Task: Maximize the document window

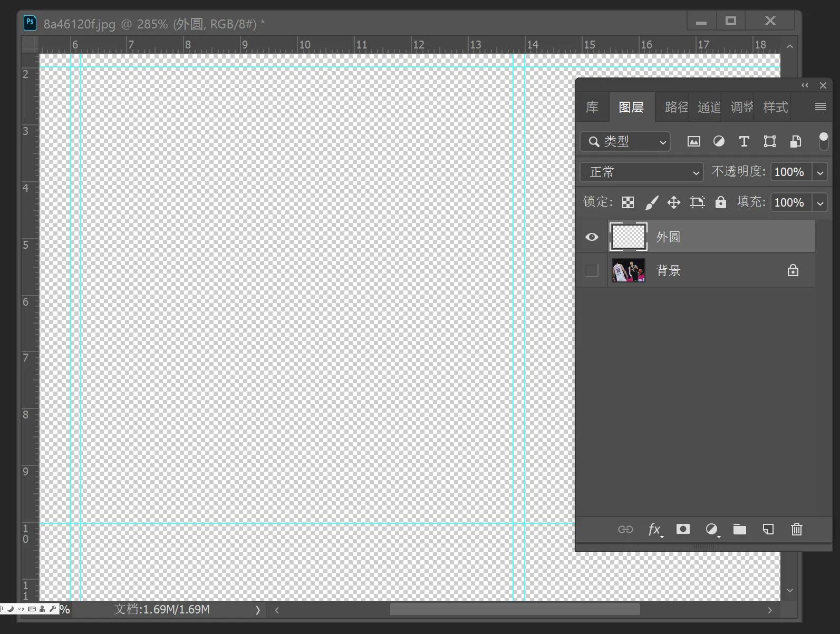Action: click(730, 21)
